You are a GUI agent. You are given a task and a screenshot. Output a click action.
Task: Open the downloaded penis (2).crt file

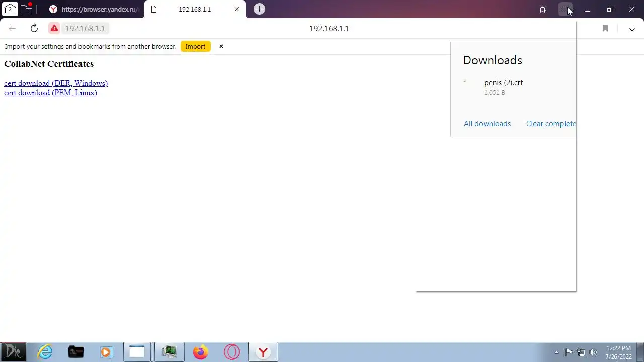(x=503, y=83)
